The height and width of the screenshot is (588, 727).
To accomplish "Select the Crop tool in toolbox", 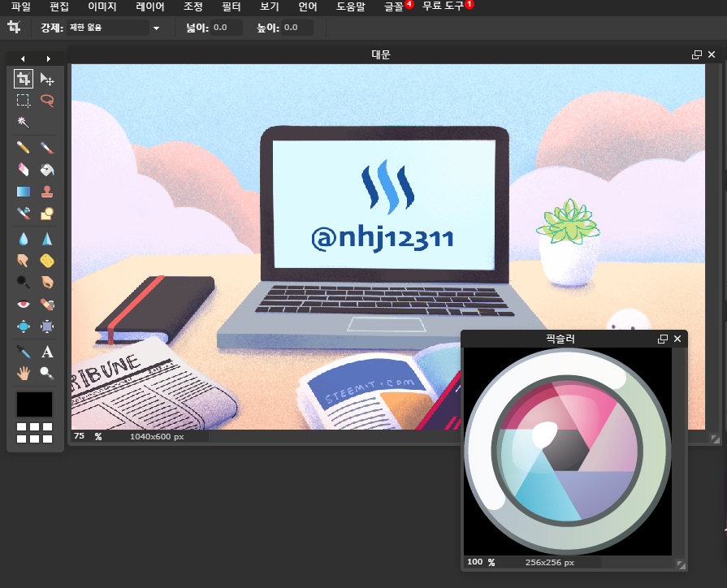I will [24, 79].
